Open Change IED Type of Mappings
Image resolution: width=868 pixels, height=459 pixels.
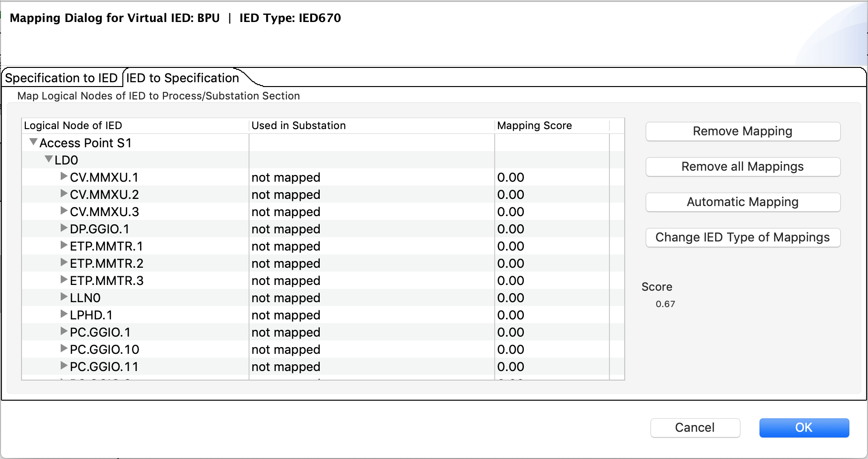(x=742, y=238)
